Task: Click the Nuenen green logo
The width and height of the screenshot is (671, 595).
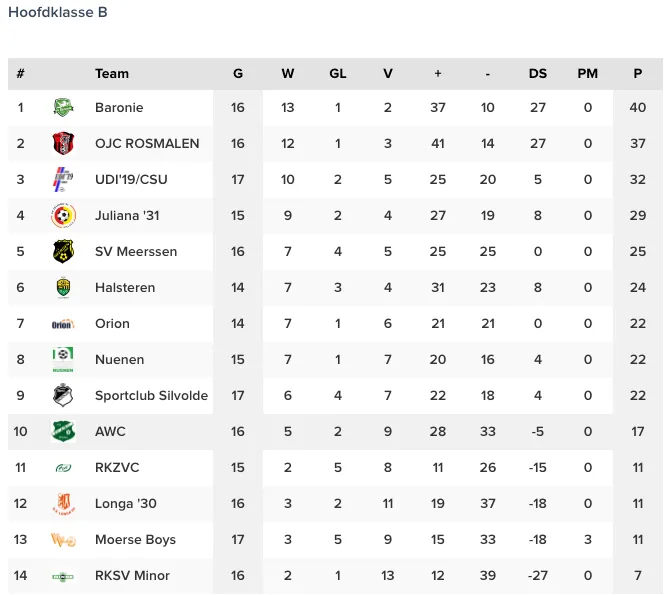Action: coord(63,360)
